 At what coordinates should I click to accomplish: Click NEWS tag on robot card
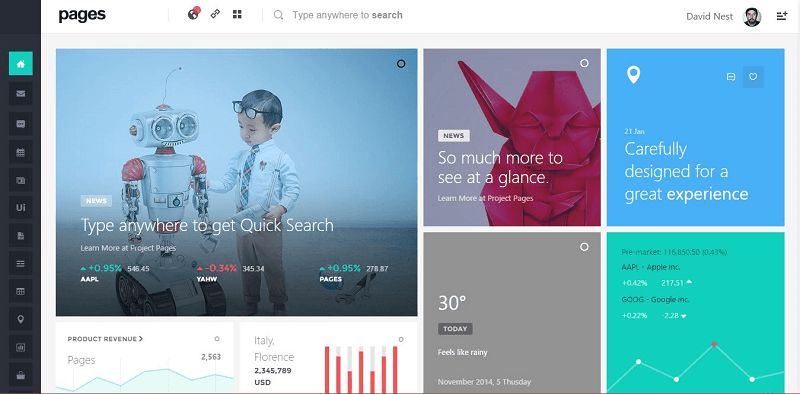96,201
